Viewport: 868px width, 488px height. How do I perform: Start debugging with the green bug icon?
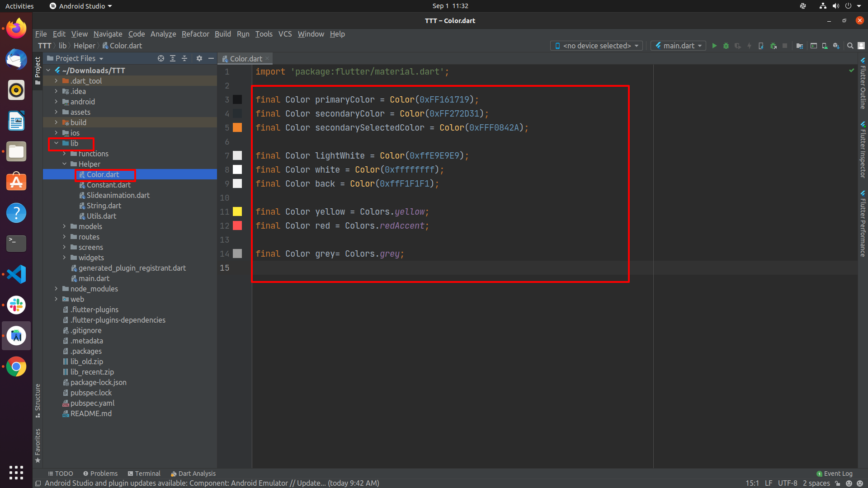coord(726,46)
